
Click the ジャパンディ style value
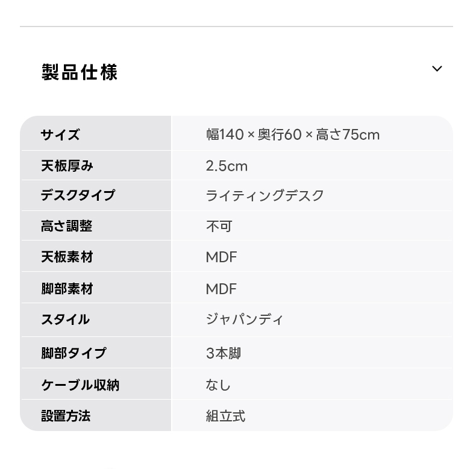(245, 319)
